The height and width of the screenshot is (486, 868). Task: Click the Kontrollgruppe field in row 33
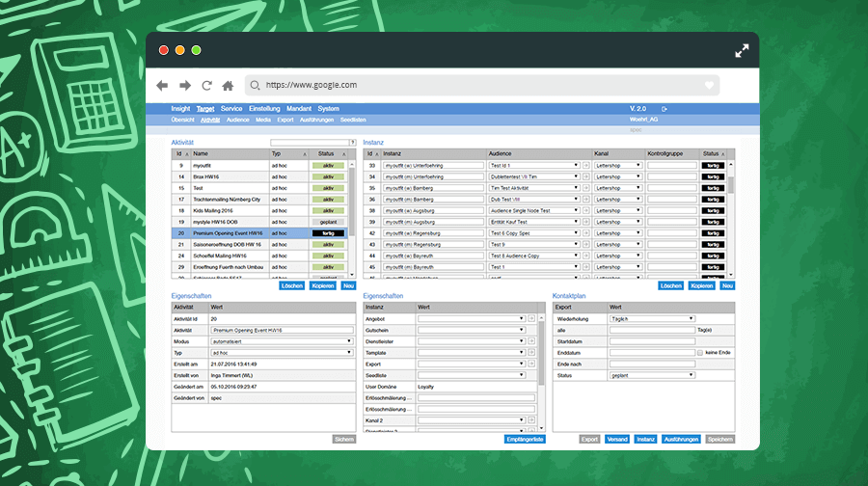point(672,166)
